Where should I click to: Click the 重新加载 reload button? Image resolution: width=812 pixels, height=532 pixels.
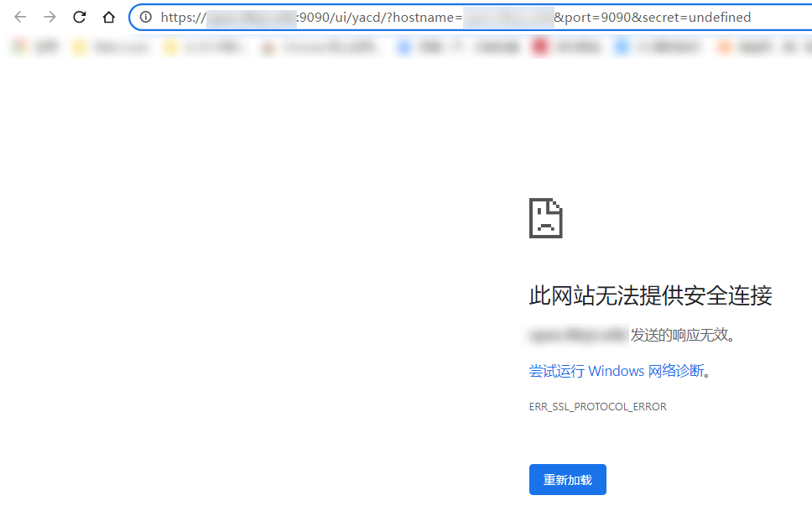point(567,479)
